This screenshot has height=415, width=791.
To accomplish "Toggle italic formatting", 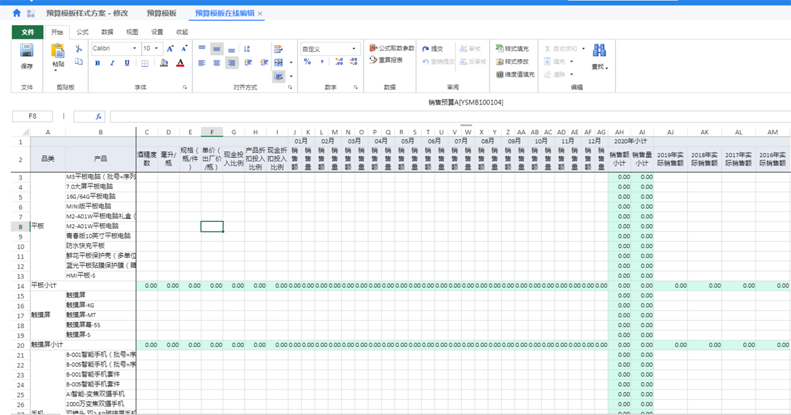I will coord(112,63).
